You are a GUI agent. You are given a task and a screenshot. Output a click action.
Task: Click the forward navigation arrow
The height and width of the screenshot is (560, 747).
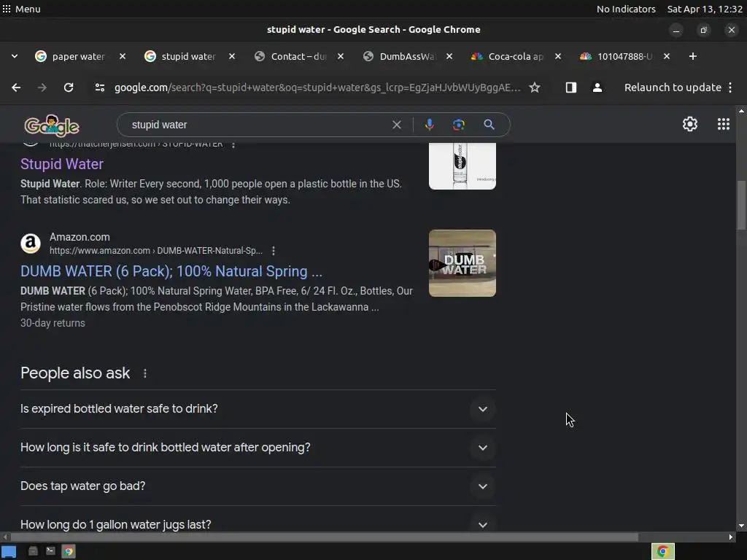(x=42, y=87)
